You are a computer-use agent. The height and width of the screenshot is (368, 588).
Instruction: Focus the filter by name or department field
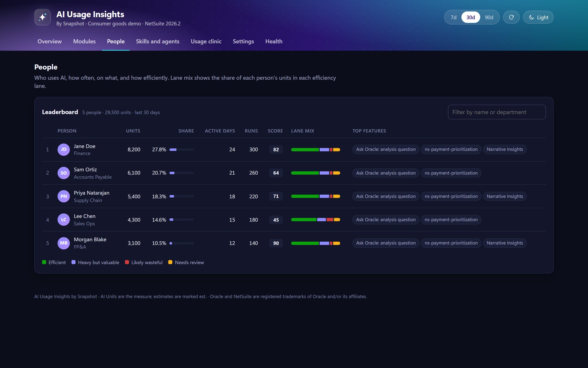496,112
